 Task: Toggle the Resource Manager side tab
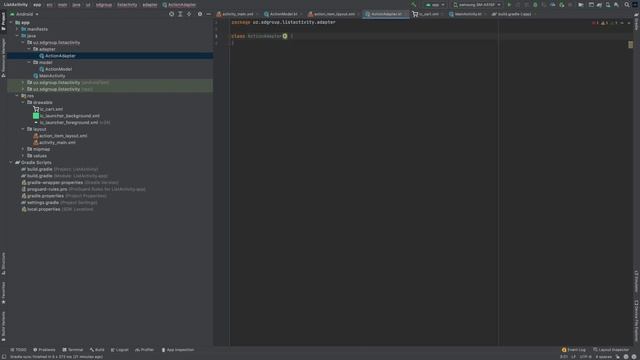coord(3,57)
